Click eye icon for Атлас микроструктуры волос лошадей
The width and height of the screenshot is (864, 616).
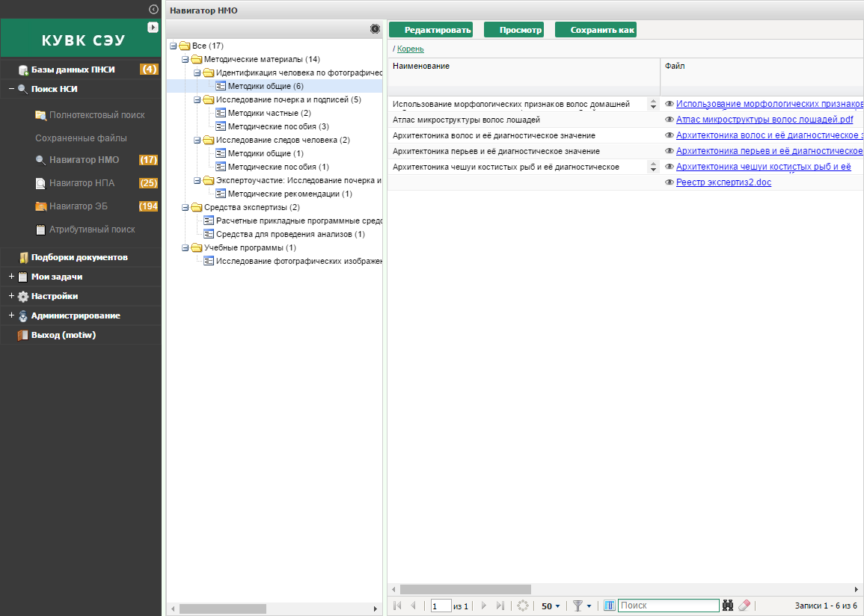coord(670,120)
